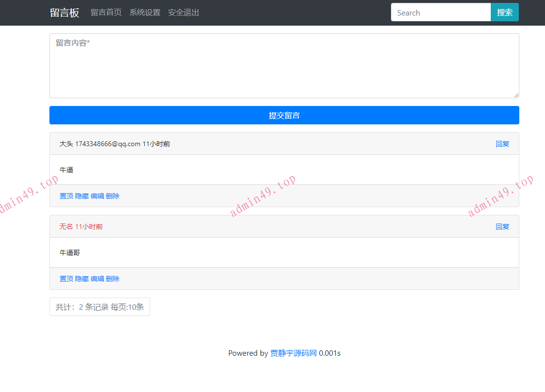Submit a message via 提交留言 button
The height and width of the screenshot is (392, 545).
(284, 115)
